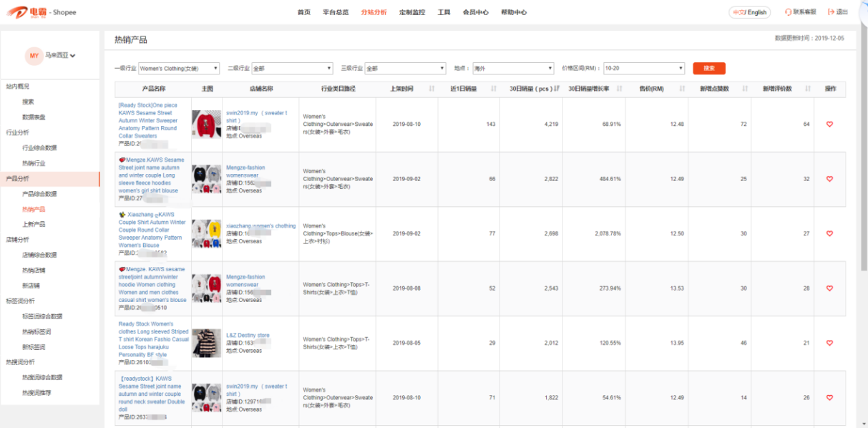The image size is (868, 428).
Task: Open 平台总览 in top navigation
Action: [336, 12]
